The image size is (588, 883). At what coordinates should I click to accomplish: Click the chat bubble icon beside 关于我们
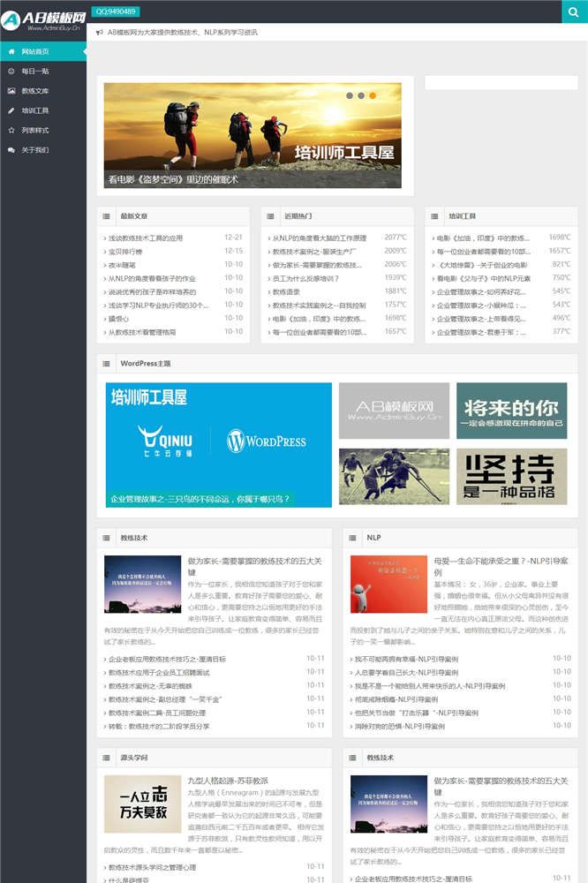tap(11, 150)
